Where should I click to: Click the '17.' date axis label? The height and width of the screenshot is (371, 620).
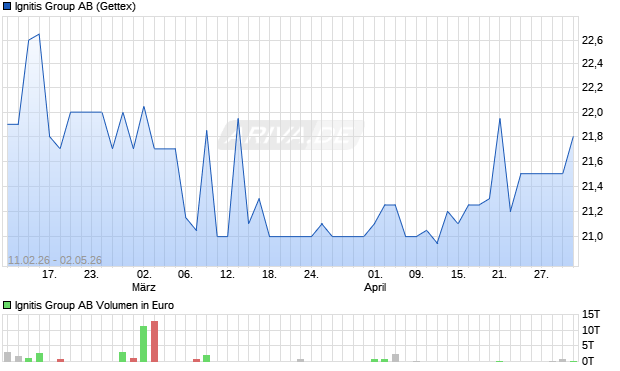coord(49,274)
